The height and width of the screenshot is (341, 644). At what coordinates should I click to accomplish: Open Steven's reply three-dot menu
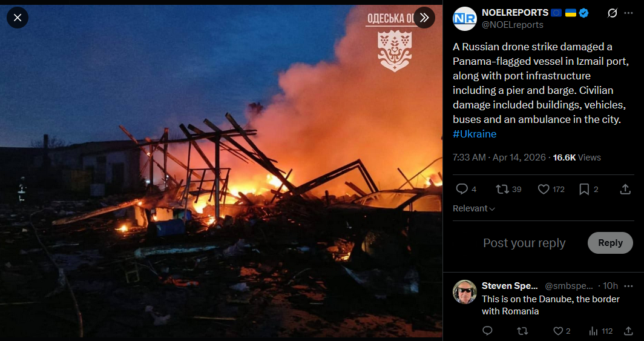coord(628,286)
